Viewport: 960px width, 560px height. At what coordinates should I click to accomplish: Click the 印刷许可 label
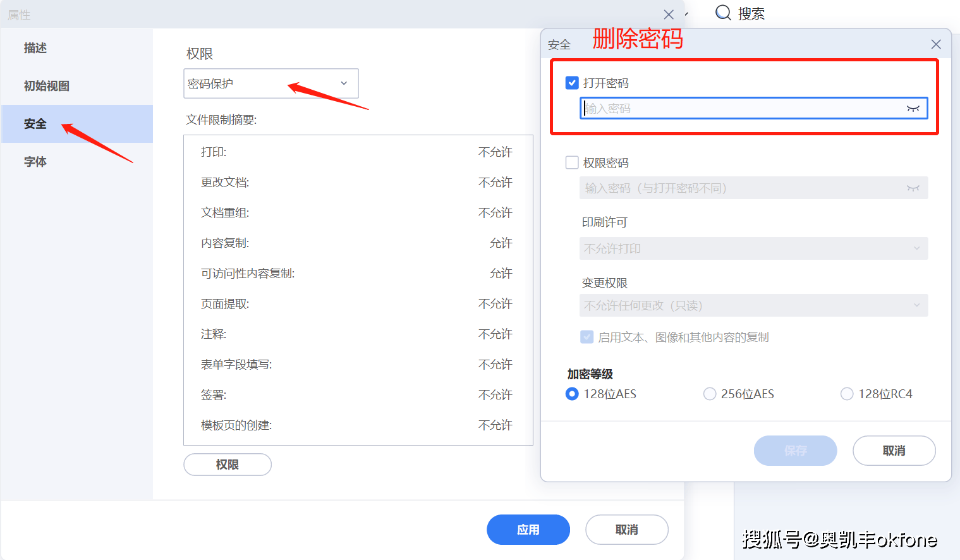pyautogui.click(x=605, y=222)
